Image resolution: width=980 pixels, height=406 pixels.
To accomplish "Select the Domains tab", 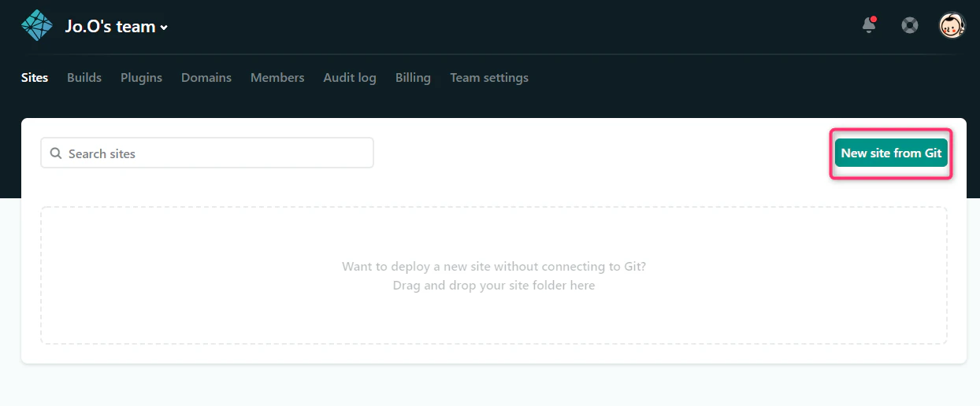I will (206, 78).
